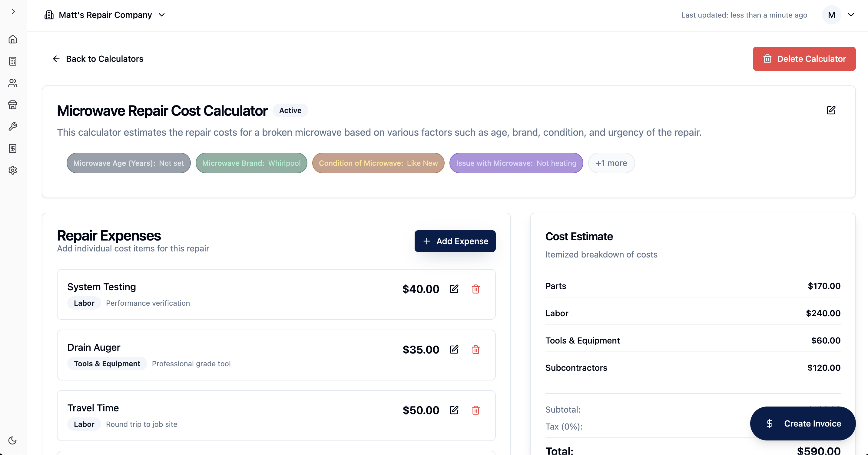The height and width of the screenshot is (455, 868).
Task: Click the $590.00 total value
Action: coord(818,451)
